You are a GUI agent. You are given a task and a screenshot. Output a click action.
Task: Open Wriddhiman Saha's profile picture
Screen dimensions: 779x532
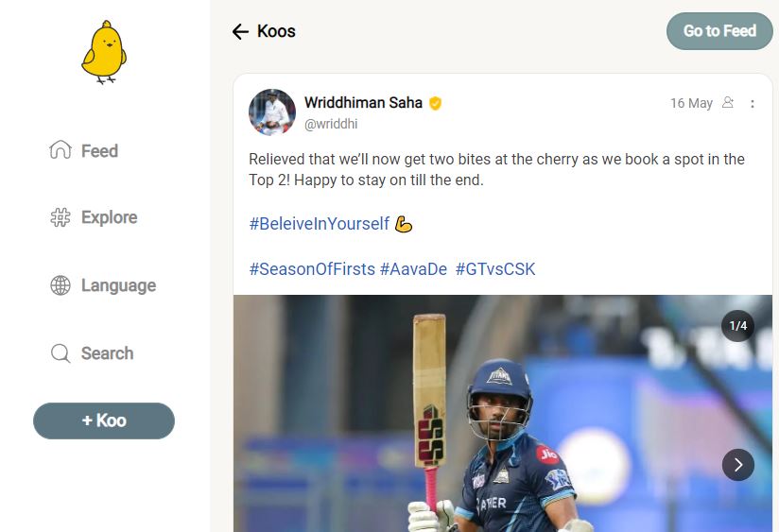[272, 112]
